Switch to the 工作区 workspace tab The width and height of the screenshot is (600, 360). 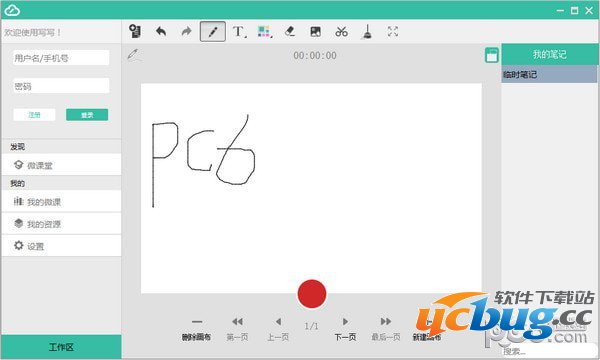pos(61,347)
